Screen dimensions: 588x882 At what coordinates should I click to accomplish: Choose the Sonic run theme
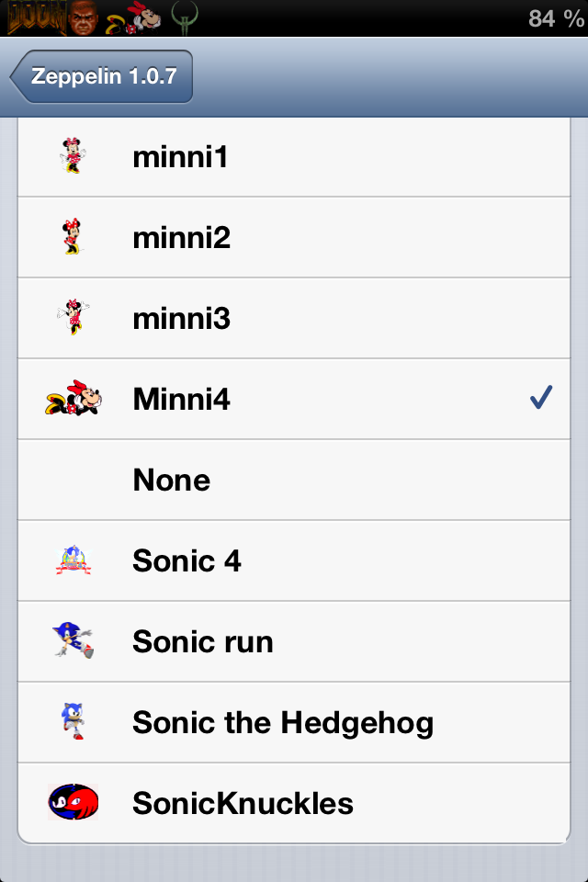[203, 641]
